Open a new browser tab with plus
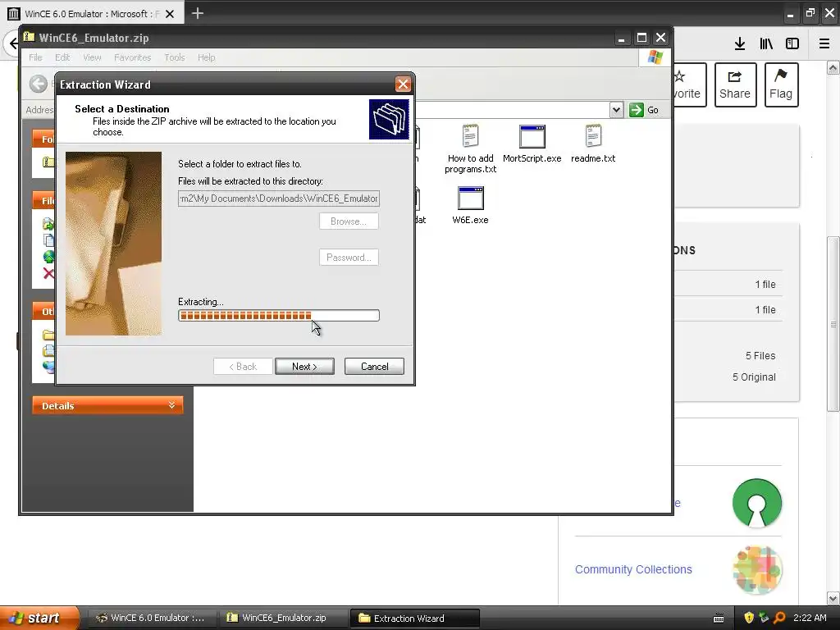 click(x=197, y=13)
